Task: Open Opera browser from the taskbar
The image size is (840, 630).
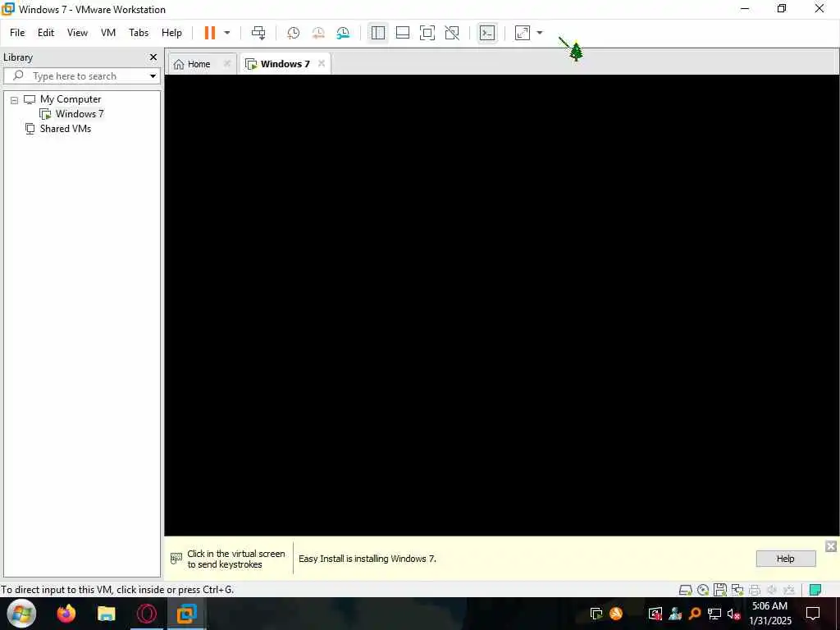Action: point(146,614)
